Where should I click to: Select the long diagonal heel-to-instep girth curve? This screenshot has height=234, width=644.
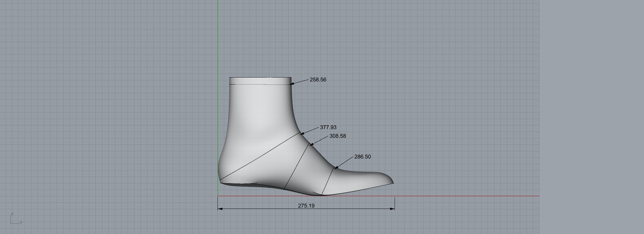coord(261,156)
